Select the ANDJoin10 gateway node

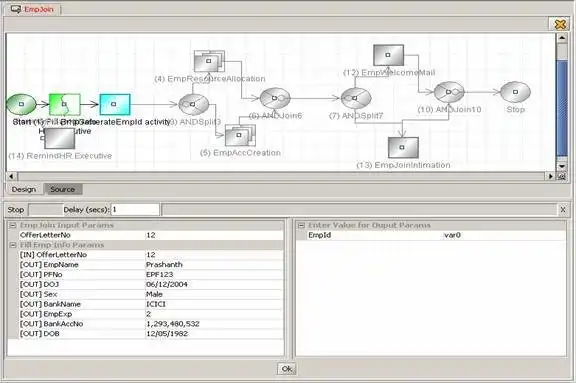tap(449, 92)
